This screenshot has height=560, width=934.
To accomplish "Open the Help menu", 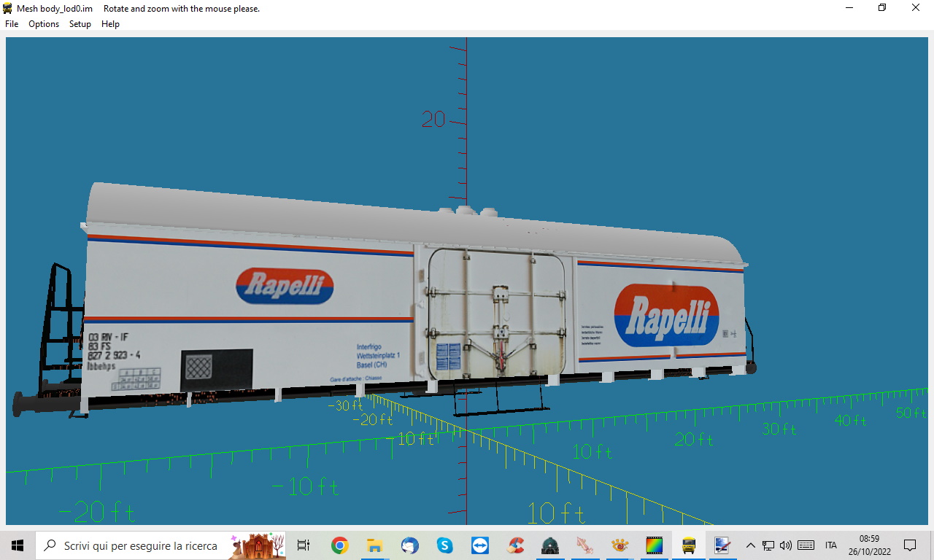I will tap(110, 24).
